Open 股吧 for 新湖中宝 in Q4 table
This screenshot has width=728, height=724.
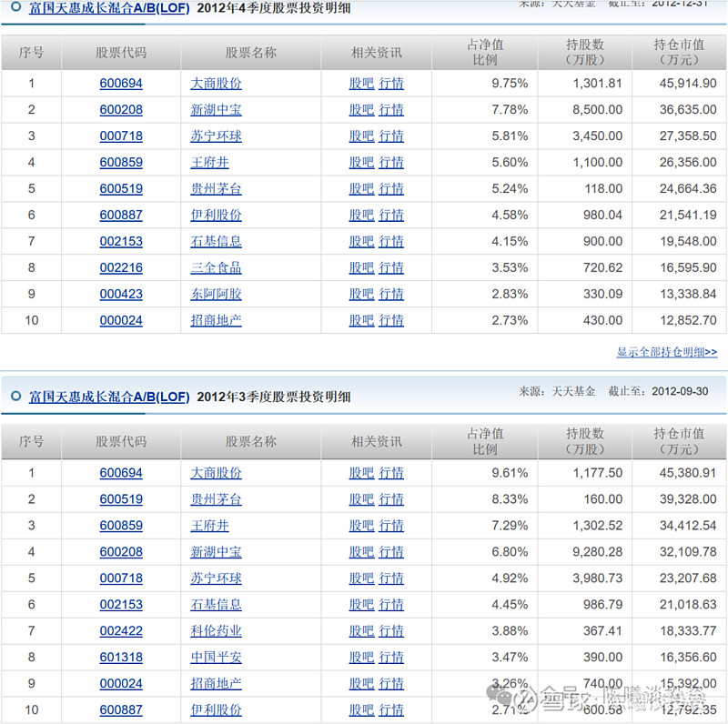(x=361, y=110)
